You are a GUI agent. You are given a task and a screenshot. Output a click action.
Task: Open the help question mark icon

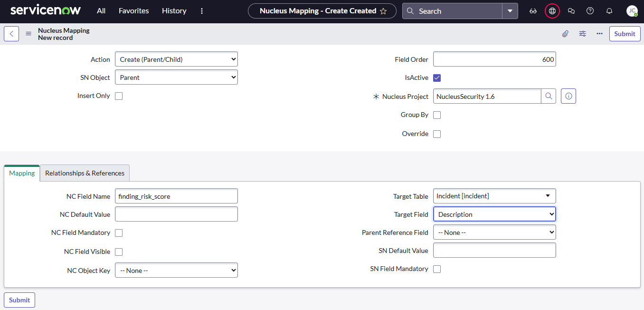(590, 11)
